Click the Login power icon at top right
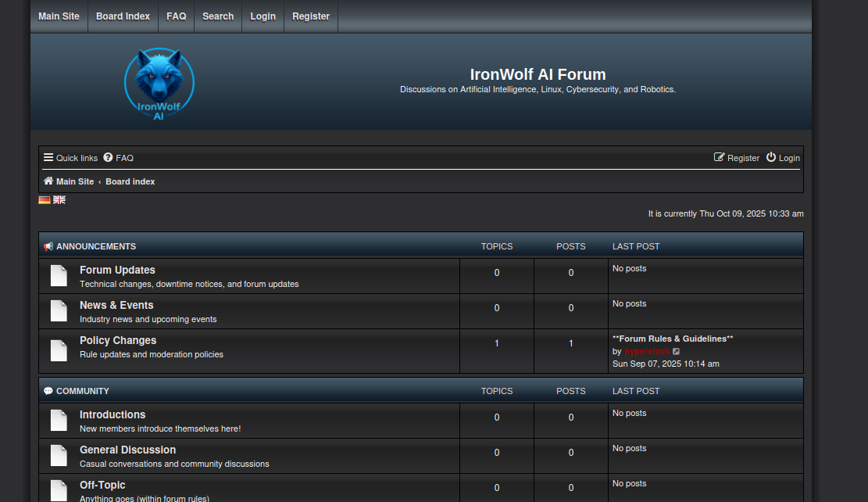 click(x=770, y=158)
